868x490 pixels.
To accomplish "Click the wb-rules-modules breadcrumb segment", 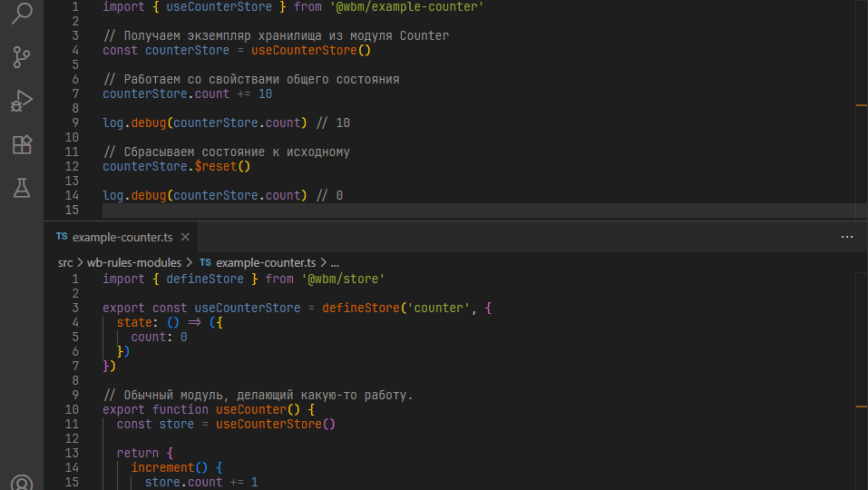I will tap(134, 263).
